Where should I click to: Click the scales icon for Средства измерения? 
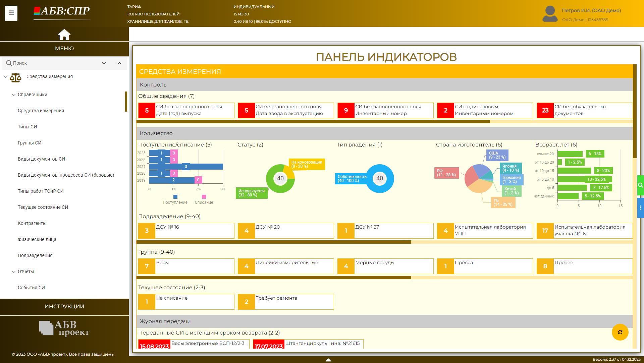15,77
